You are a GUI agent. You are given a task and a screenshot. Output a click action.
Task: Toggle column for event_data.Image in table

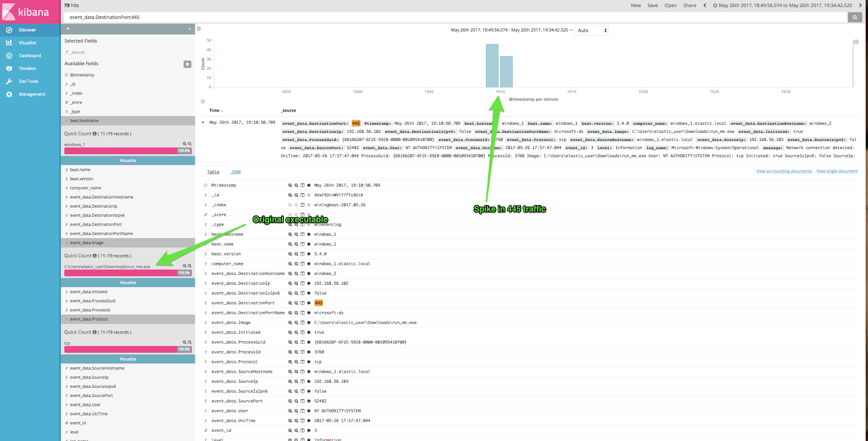point(302,323)
